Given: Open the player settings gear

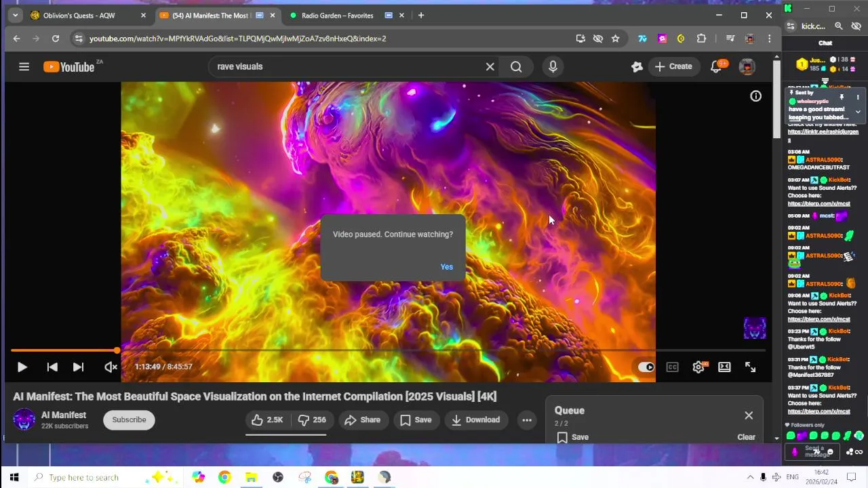Looking at the screenshot, I should click(x=698, y=367).
